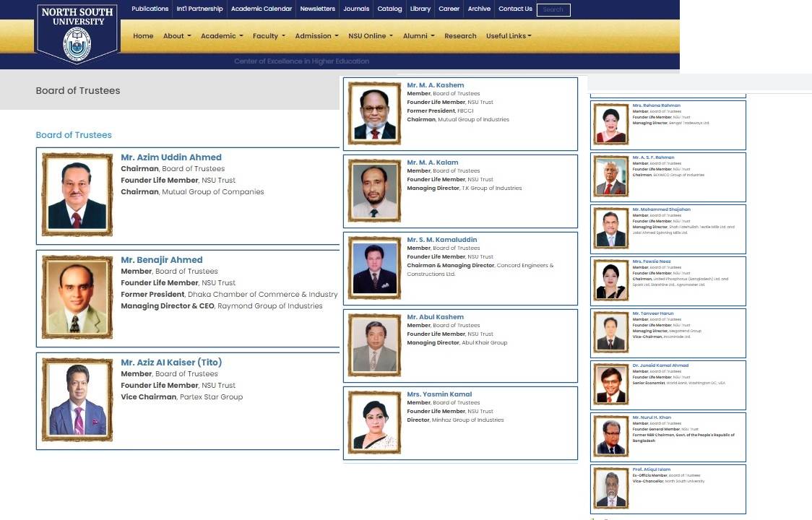Click Mr. Tanveer Harun's portrait
The height and width of the screenshot is (520, 812).
611,332
